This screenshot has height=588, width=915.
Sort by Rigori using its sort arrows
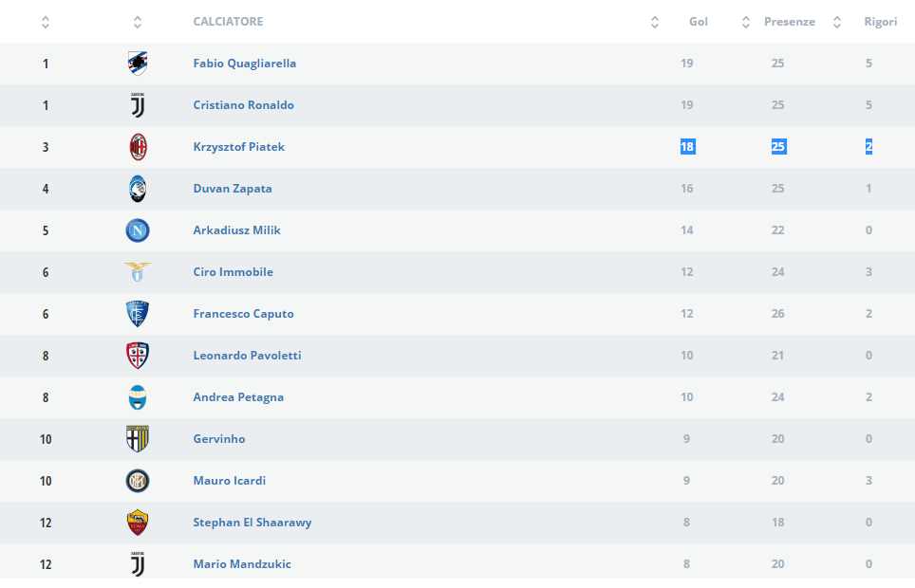click(837, 22)
